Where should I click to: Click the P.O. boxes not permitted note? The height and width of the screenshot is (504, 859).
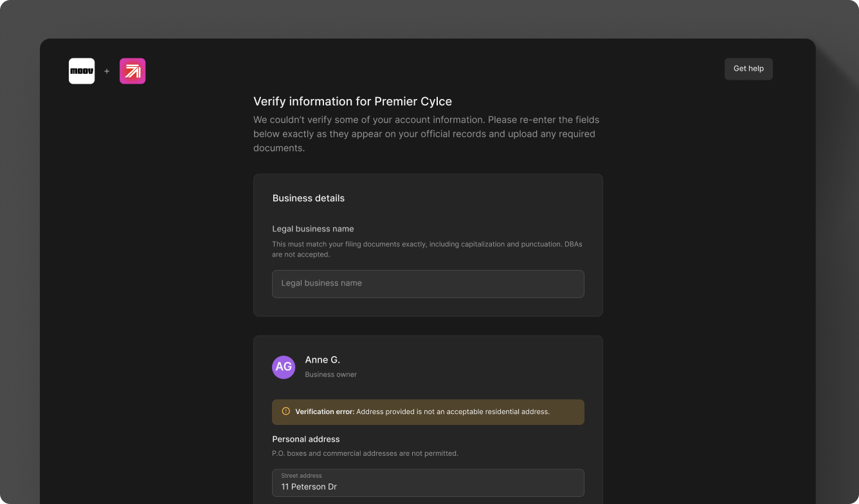pyautogui.click(x=365, y=453)
